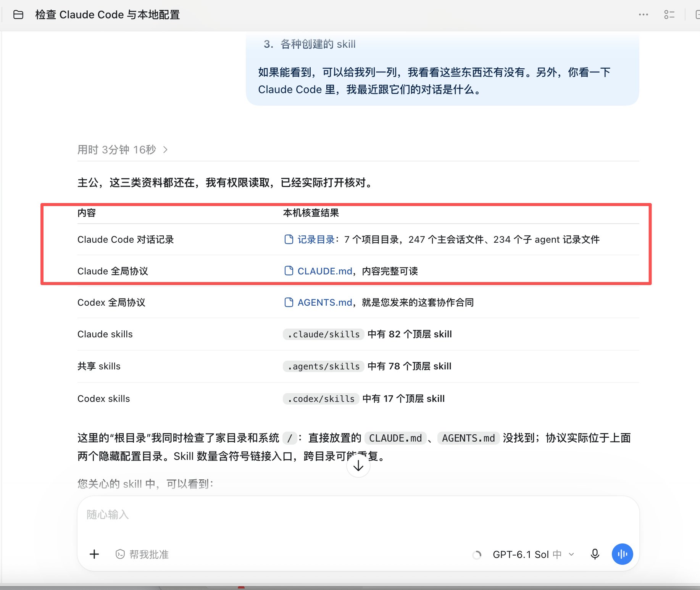Screen dimensions: 700x590
Task: Click the text 中有 17 个顶层 skill
Action: [x=403, y=399]
